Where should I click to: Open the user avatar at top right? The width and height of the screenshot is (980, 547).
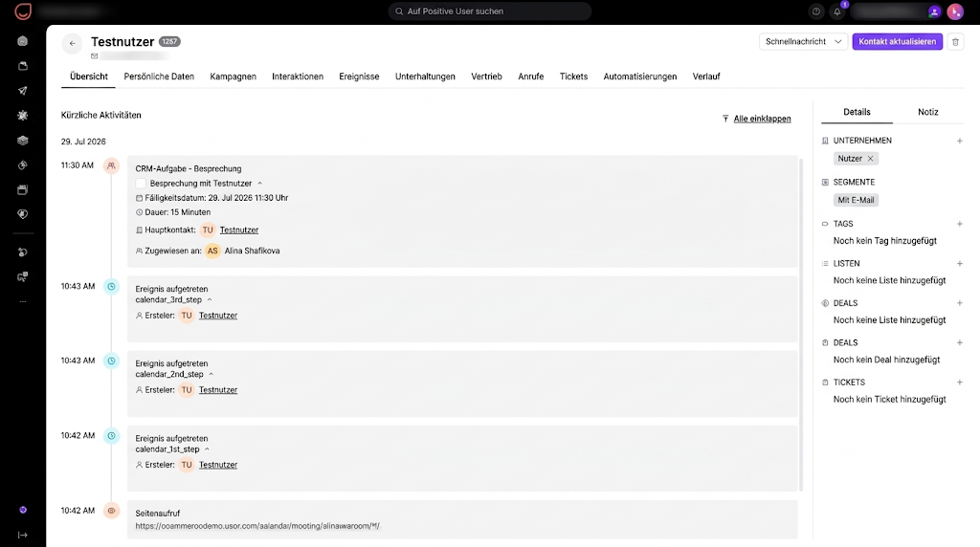click(x=955, y=11)
